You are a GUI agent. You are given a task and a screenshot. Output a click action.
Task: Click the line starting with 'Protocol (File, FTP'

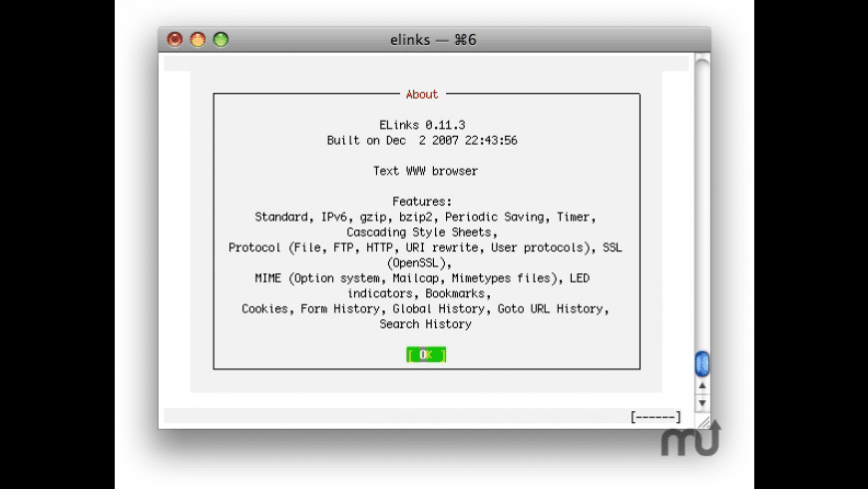tap(425, 247)
